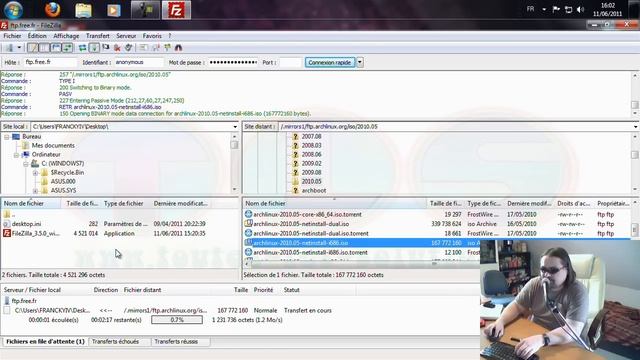Viewport: 640px width, 360px height.
Task: Open the Serveur menu
Action: tap(126, 36)
